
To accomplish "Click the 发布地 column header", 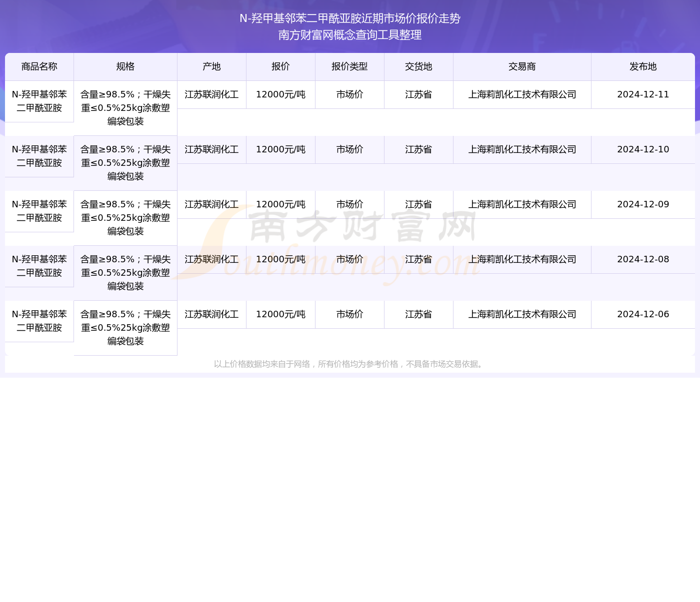I will click(643, 66).
